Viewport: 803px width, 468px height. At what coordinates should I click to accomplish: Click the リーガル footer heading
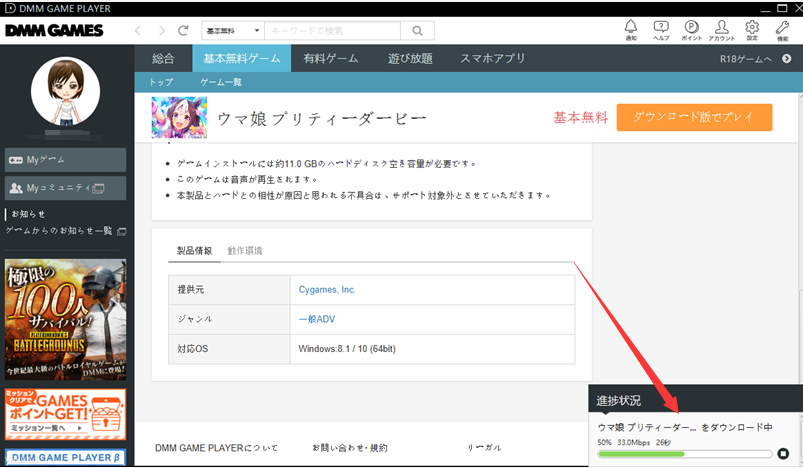[484, 448]
